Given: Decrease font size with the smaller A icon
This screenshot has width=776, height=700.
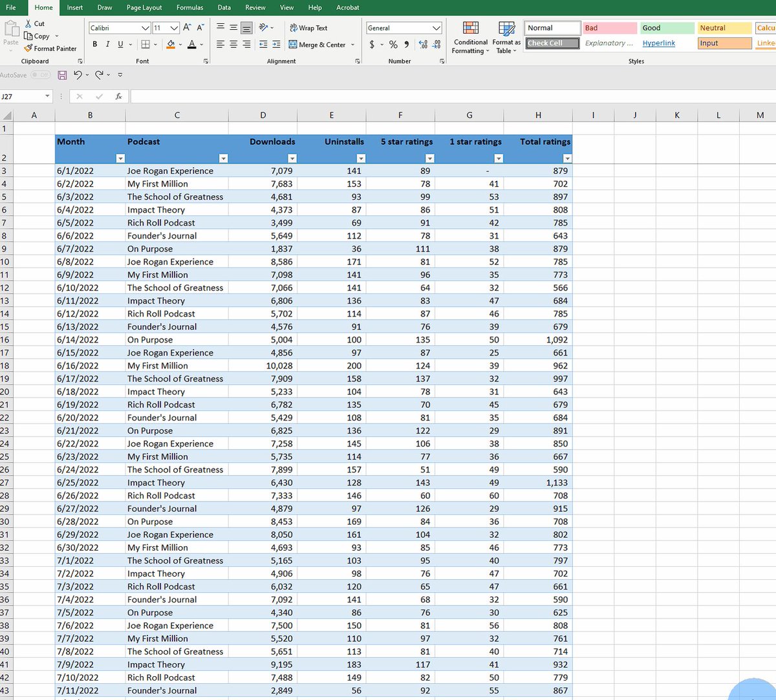Looking at the screenshot, I should click(x=200, y=28).
